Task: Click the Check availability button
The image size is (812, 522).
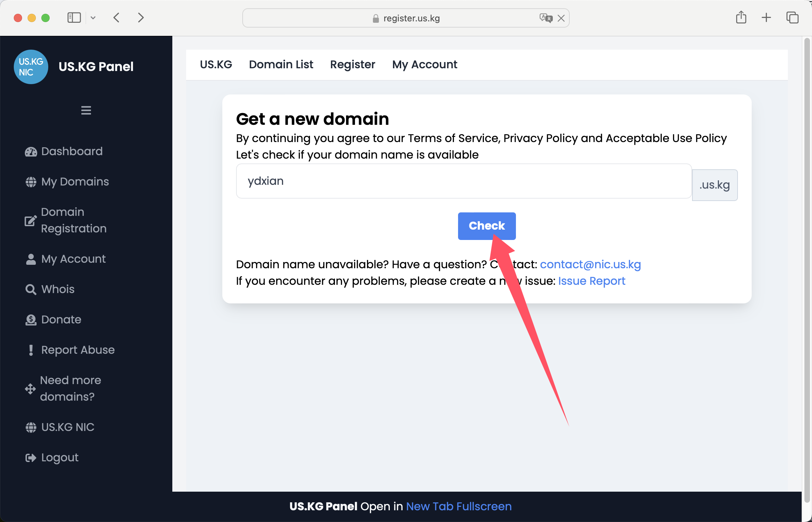Action: tap(487, 226)
